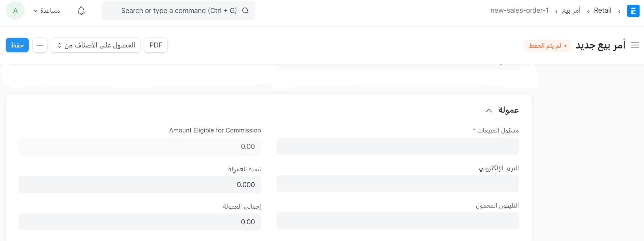Go to أمر بيع breadcrumb link
This screenshot has height=241, width=644.
571,11
